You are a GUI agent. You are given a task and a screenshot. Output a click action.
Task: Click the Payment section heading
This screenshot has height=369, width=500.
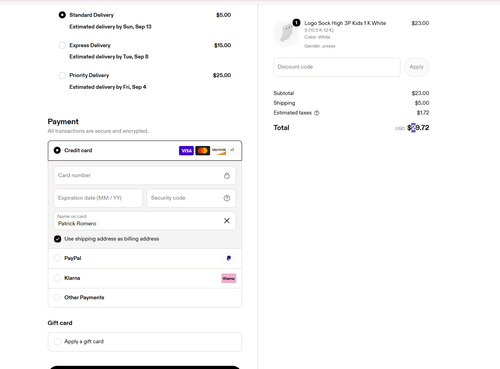point(63,122)
